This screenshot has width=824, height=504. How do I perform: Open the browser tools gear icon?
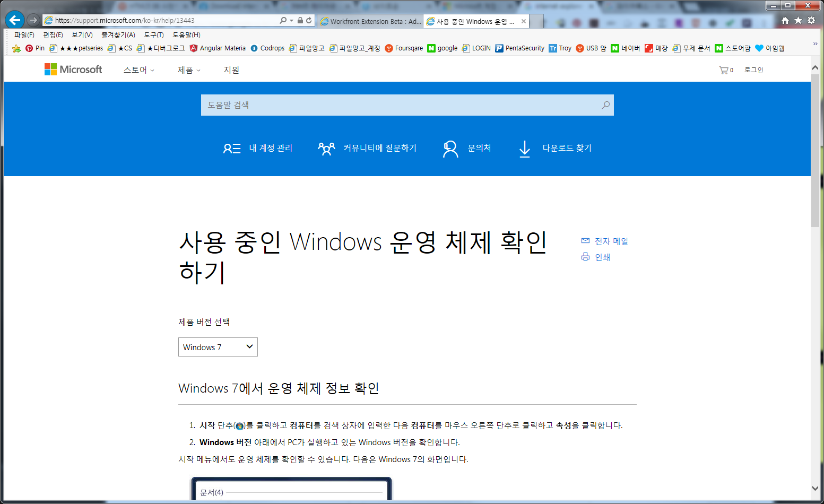pos(811,20)
